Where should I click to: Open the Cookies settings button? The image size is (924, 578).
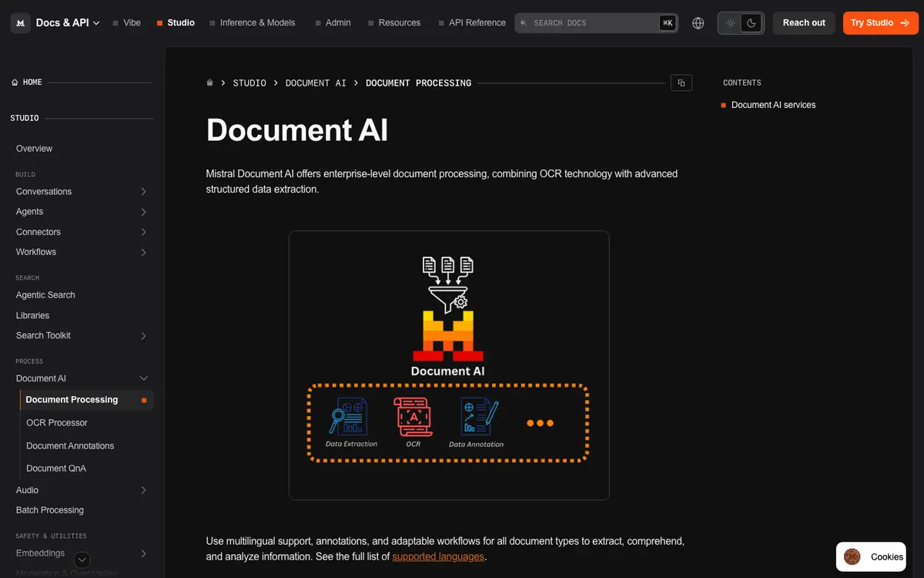pos(871,556)
